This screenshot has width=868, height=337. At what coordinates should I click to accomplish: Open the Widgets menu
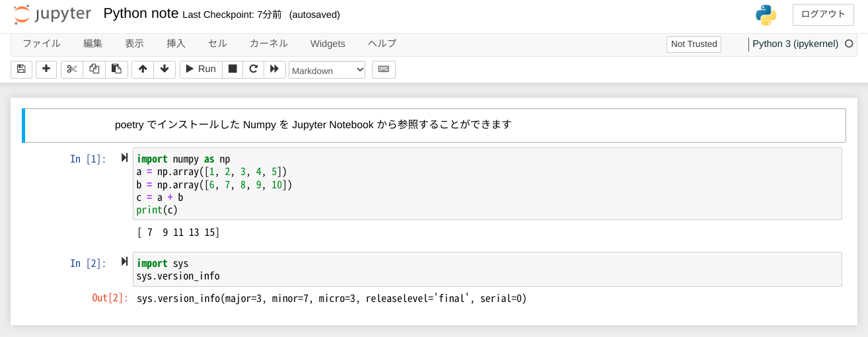[328, 44]
